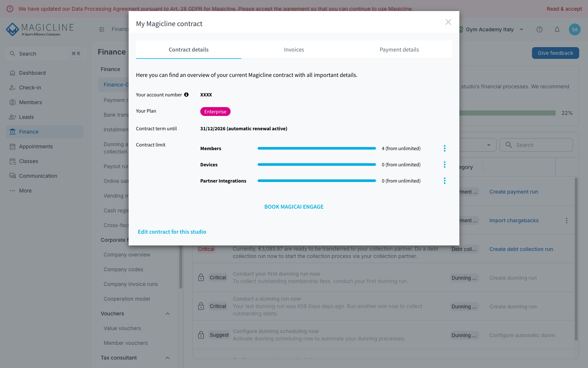
Task: Close the My Magicline contract dialog
Action: [448, 22]
